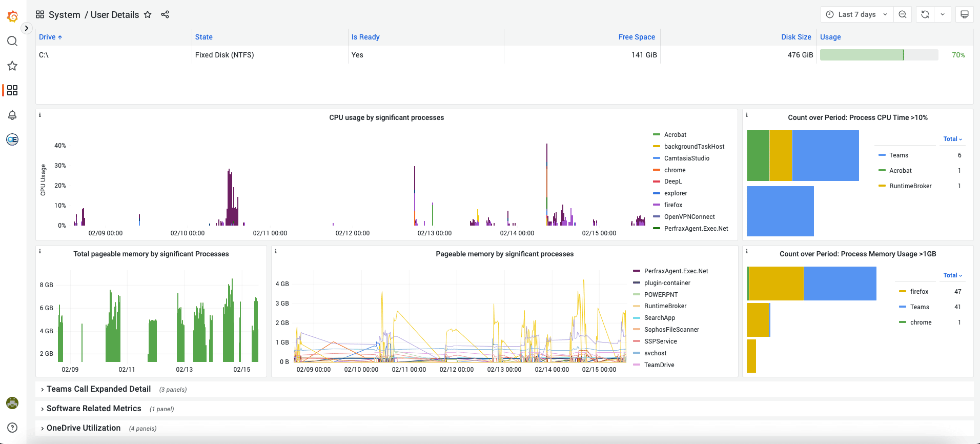Viewport: 980px width, 444px height.
Task: Open the Last 7 days time picker
Action: [857, 14]
